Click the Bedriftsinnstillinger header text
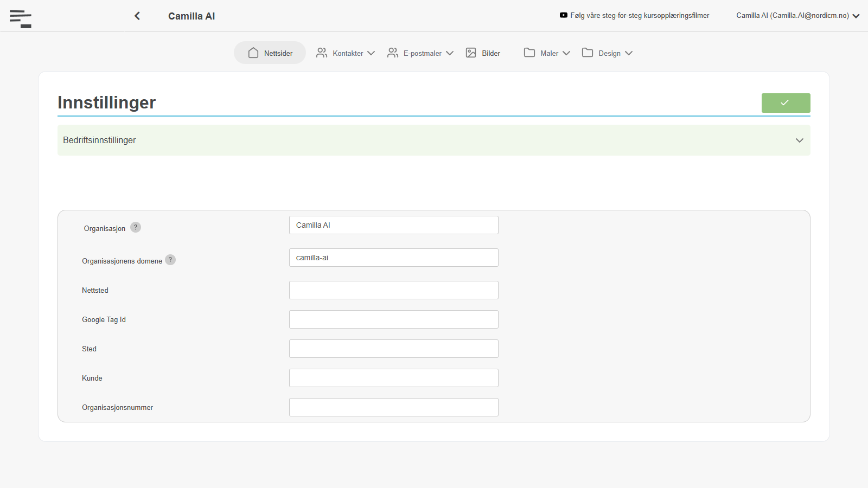Screen dimensions: 868x488 [x=99, y=140]
